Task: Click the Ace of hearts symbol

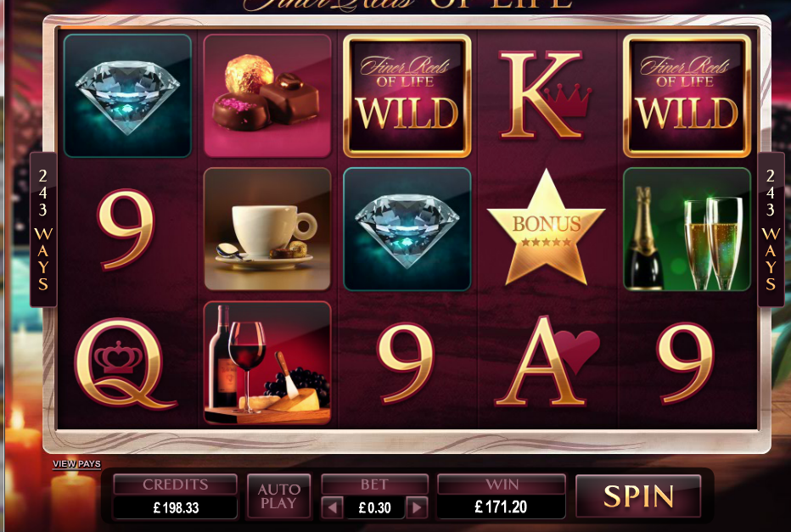Action: [x=547, y=361]
